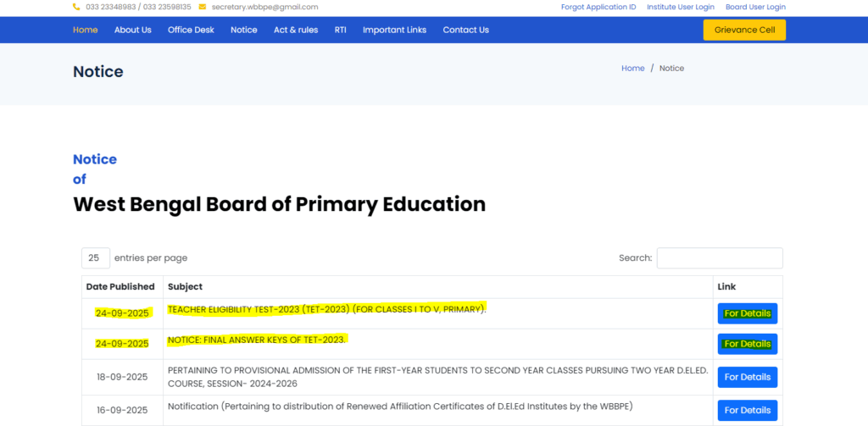Screen dimensions: 868x426
Task: Open the Notice menu item
Action: point(244,30)
